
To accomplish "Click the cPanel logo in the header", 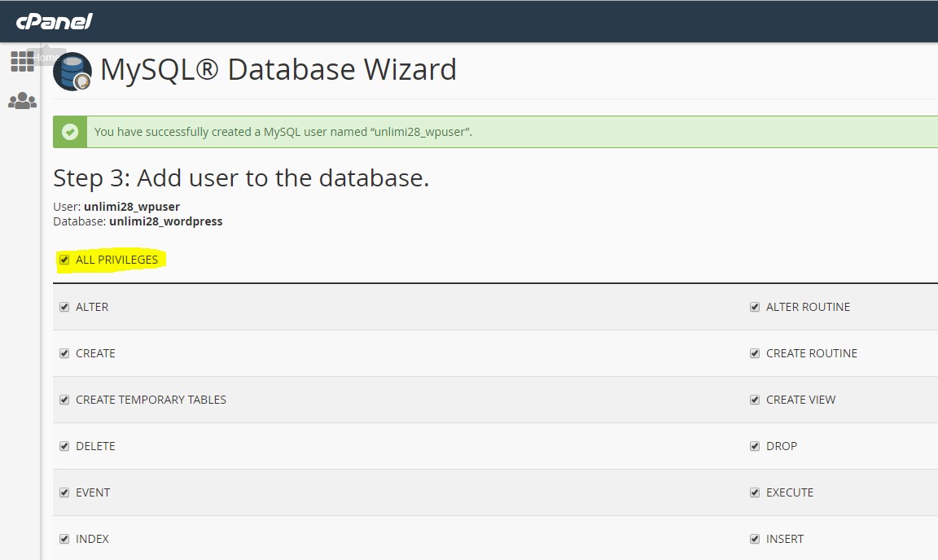I will (x=54, y=21).
